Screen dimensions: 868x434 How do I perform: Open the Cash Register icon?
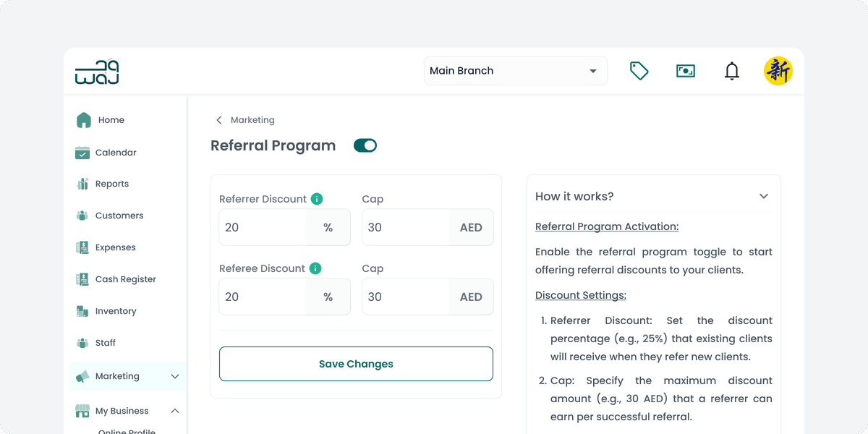coord(83,278)
